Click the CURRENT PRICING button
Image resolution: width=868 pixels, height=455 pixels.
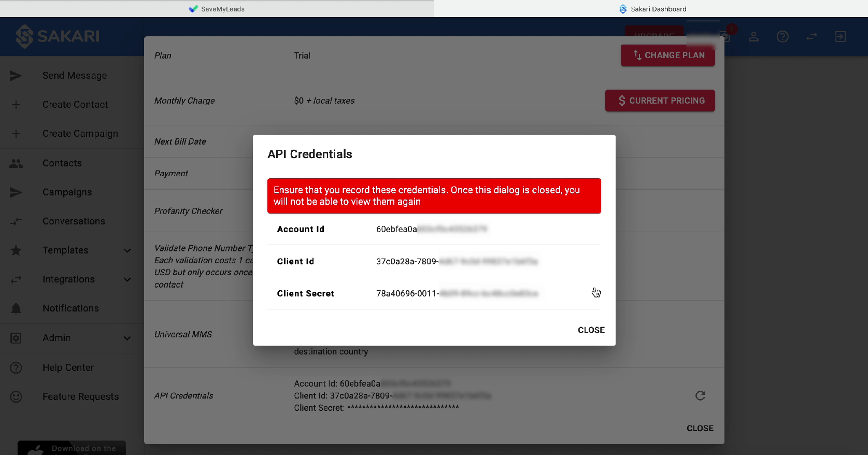(x=660, y=101)
